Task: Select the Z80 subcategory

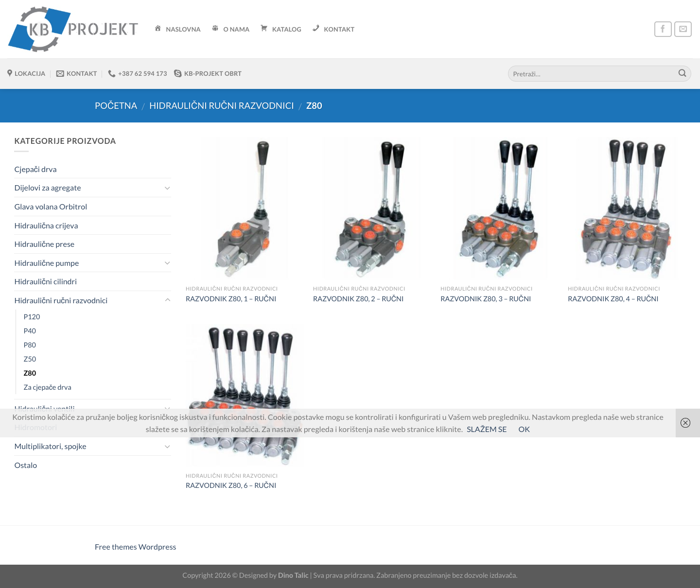Action: [30, 373]
